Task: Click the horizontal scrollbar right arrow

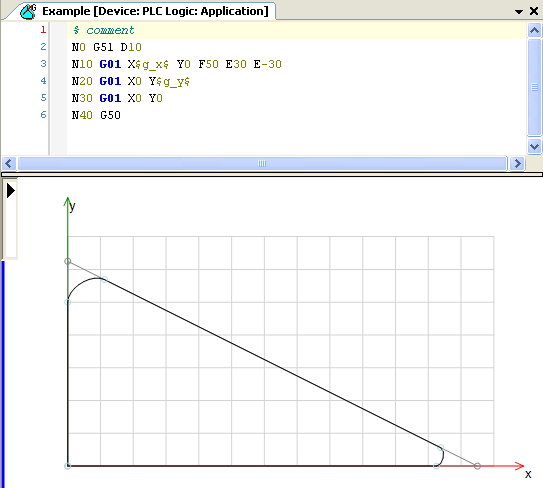Action: point(517,163)
